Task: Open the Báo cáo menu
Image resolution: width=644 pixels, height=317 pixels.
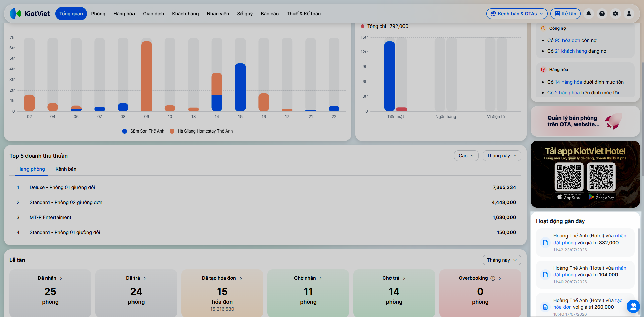Action: (270, 14)
